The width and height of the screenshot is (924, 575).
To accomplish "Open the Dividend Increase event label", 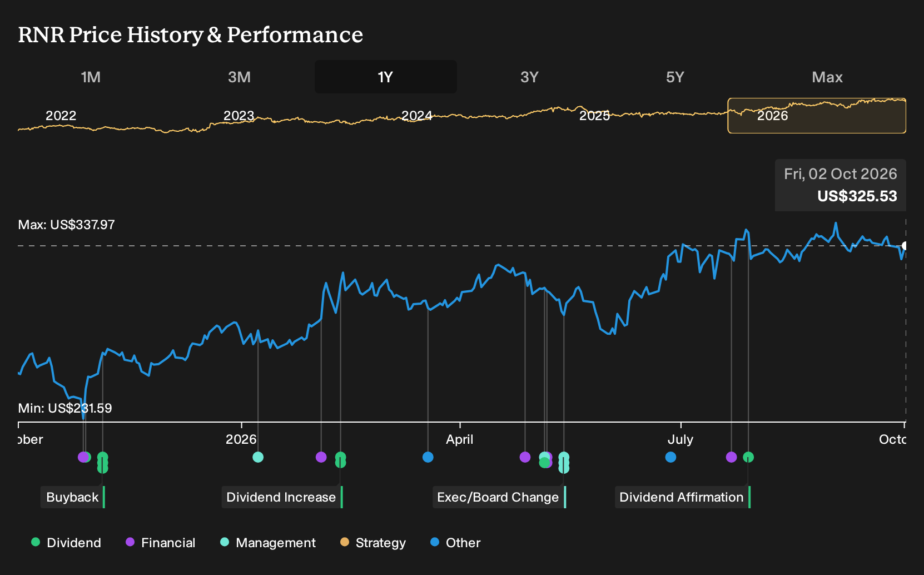I will [x=282, y=497].
